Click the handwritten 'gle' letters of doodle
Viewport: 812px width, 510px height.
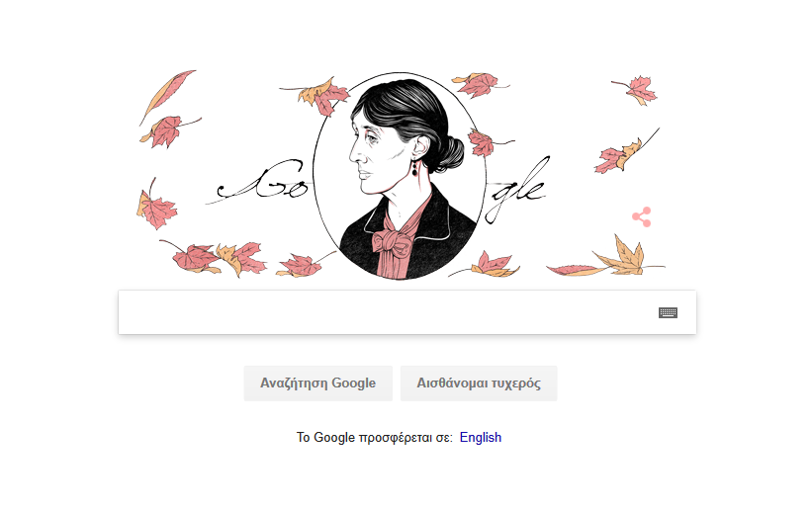[x=517, y=189]
